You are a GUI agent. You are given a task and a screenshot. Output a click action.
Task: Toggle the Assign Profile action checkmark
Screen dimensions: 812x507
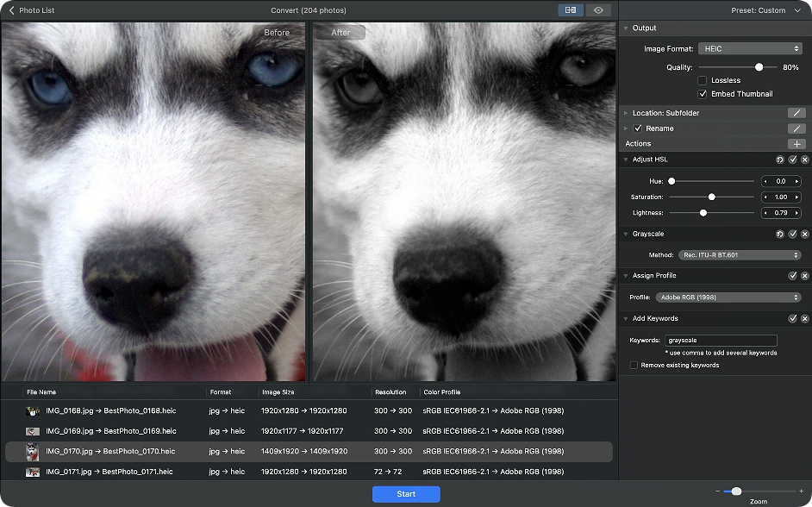[792, 276]
